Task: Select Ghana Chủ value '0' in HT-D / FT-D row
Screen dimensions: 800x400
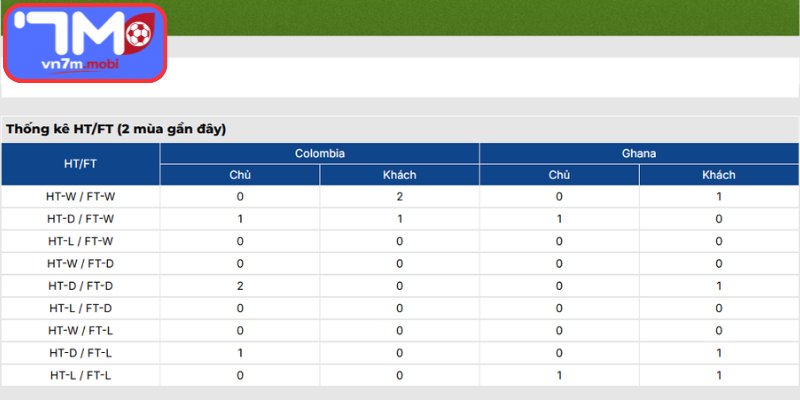Action: click(x=559, y=286)
